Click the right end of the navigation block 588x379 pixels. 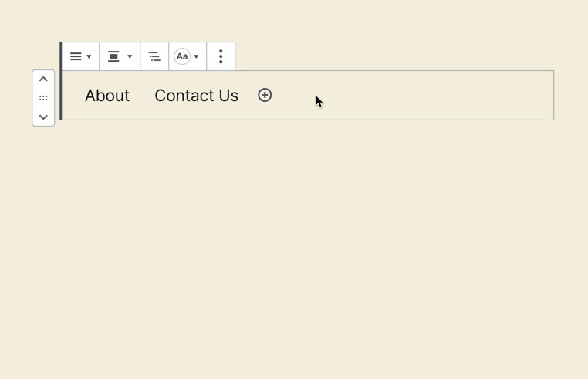click(x=544, y=96)
